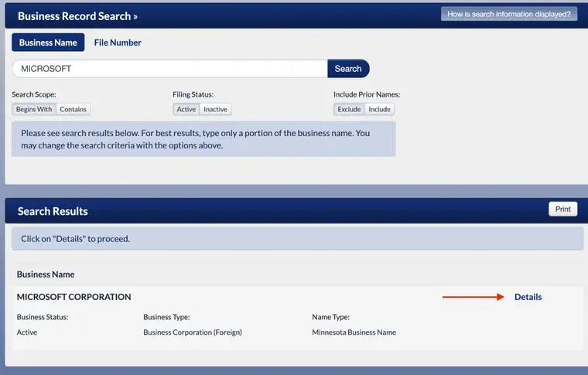This screenshot has height=375, width=588.
Task: Click the 'Business Type:' label
Action: click(166, 317)
